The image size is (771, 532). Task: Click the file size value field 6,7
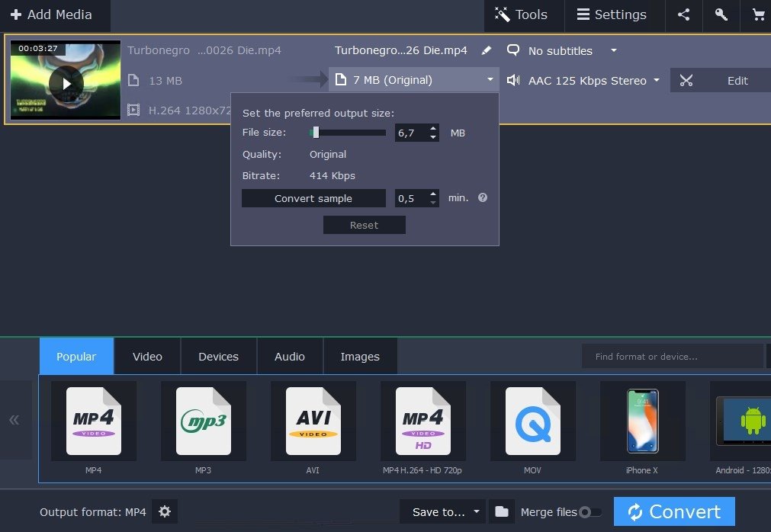click(x=411, y=133)
